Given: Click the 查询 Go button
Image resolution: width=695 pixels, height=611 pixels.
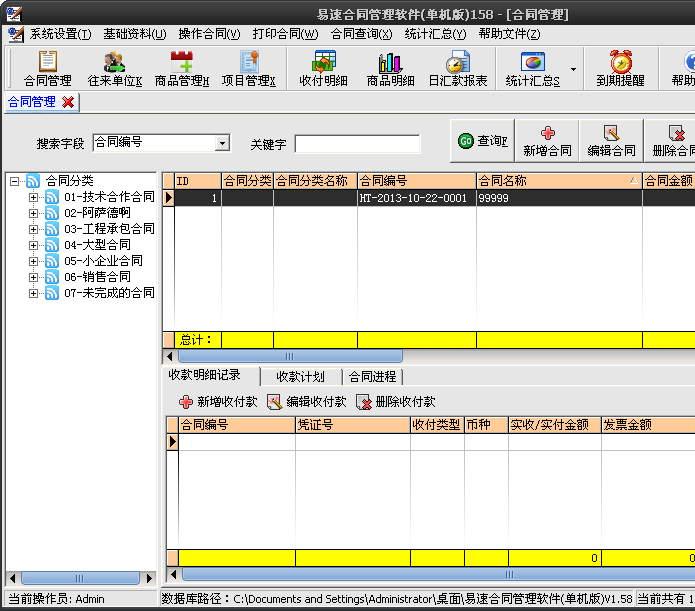Looking at the screenshot, I should (482, 141).
